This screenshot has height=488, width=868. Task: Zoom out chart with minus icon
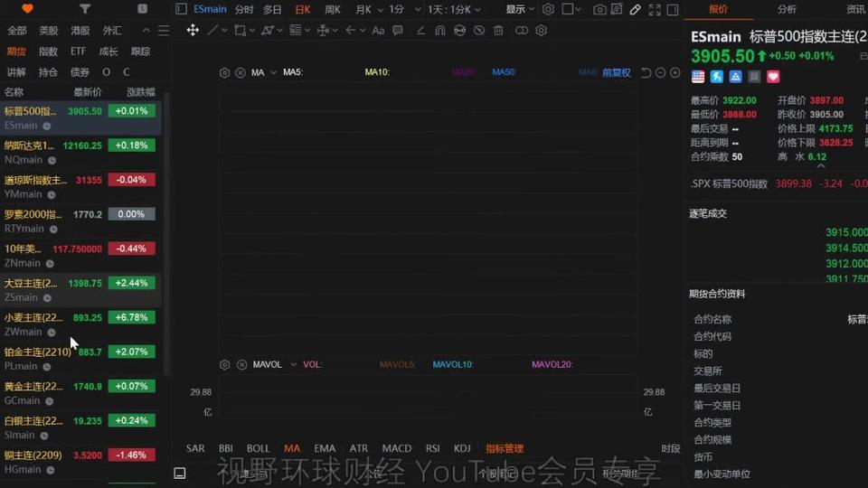point(660,72)
